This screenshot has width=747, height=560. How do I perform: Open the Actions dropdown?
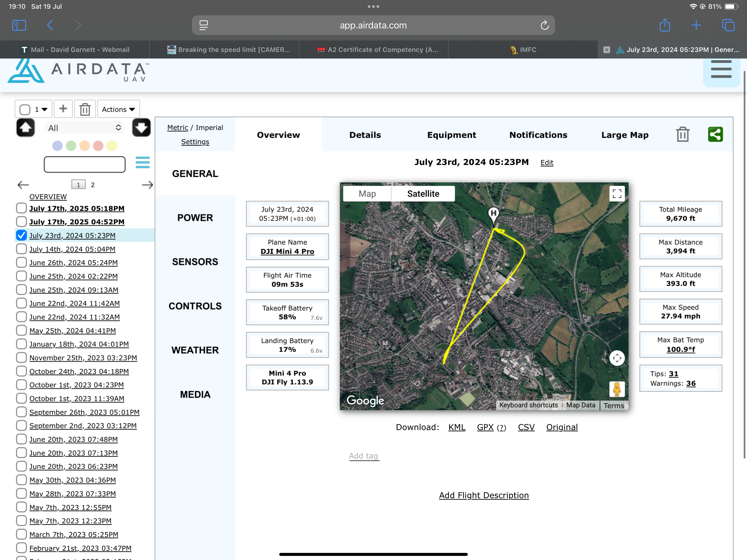pos(118,109)
